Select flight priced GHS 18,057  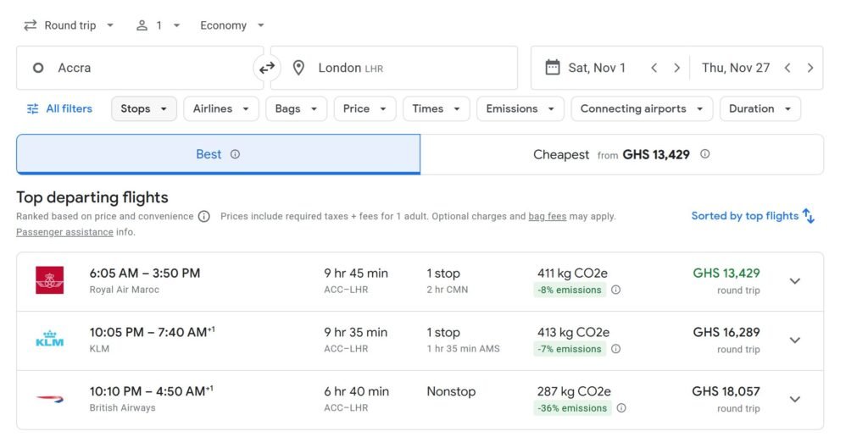coord(726,391)
